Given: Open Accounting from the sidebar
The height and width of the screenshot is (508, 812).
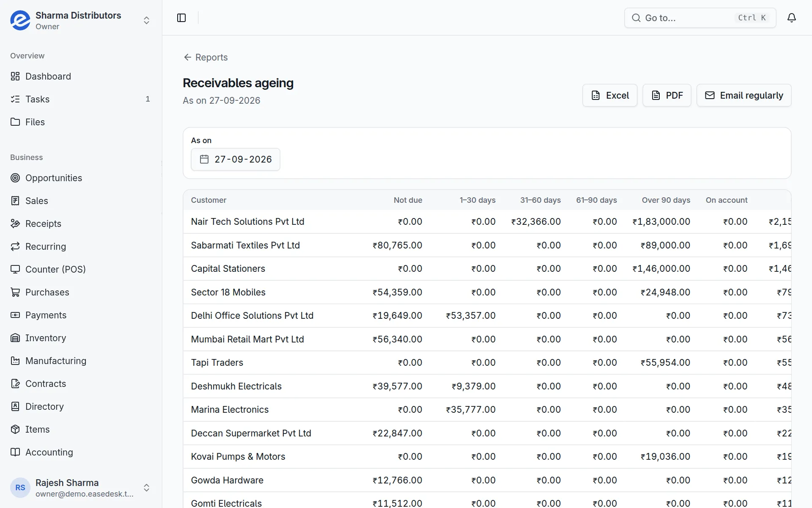Looking at the screenshot, I should 81,452.
